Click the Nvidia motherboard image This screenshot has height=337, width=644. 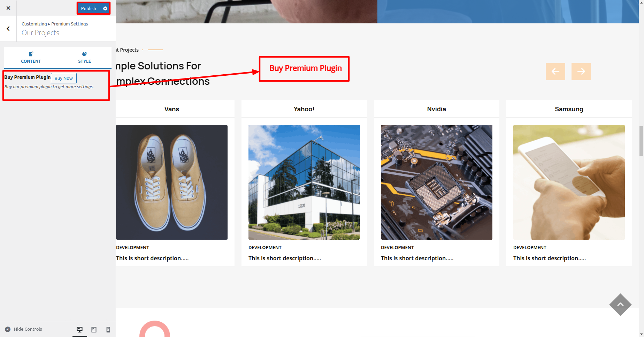436,182
